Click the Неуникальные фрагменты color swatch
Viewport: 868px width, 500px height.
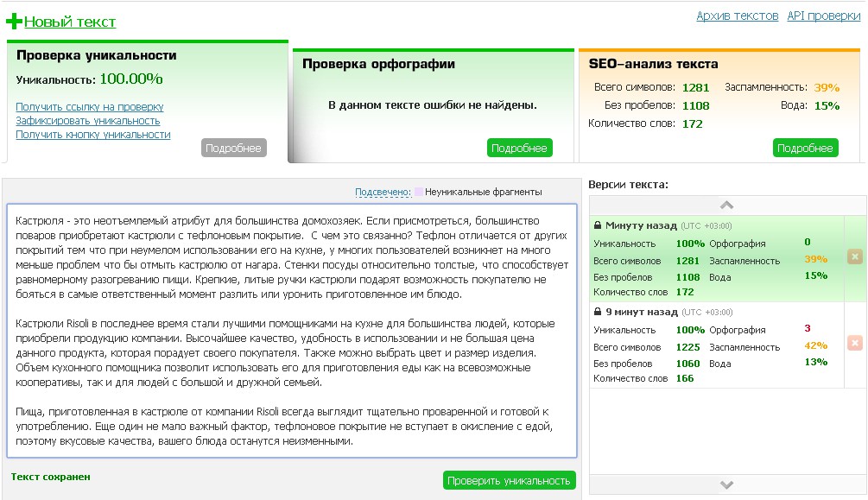coord(419,192)
